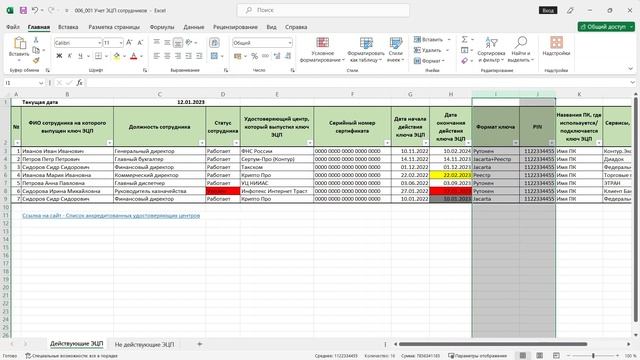This screenshot has height=360, width=640.
Task: Click the zoom slider handle in the status bar
Action: click(x=593, y=356)
